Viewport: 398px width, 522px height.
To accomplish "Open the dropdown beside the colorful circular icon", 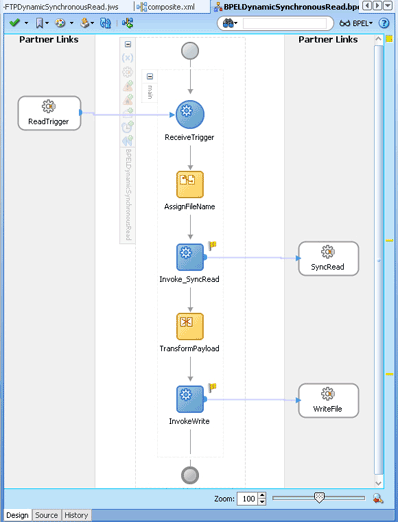I will tap(71, 23).
